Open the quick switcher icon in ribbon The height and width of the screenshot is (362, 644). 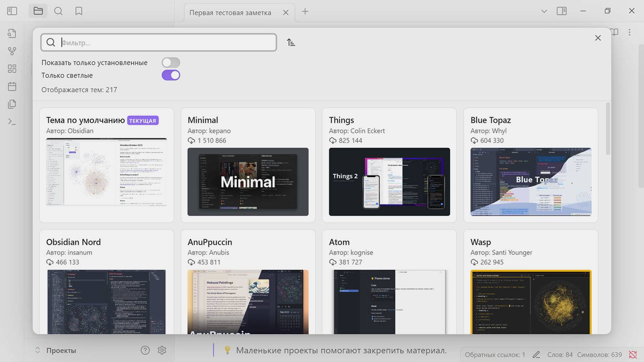[x=12, y=33]
